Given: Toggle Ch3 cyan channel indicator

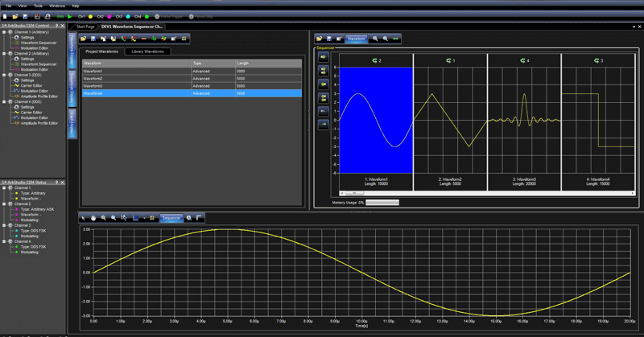Looking at the screenshot, I should click(128, 16).
